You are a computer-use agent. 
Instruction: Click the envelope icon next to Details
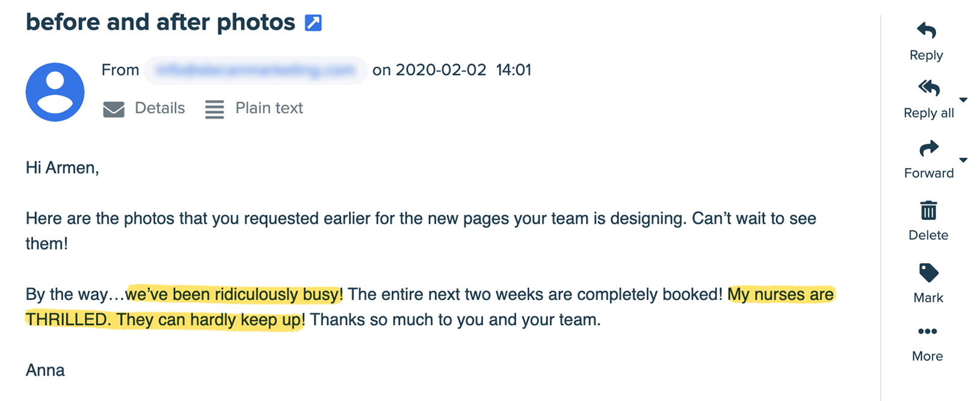(x=114, y=109)
